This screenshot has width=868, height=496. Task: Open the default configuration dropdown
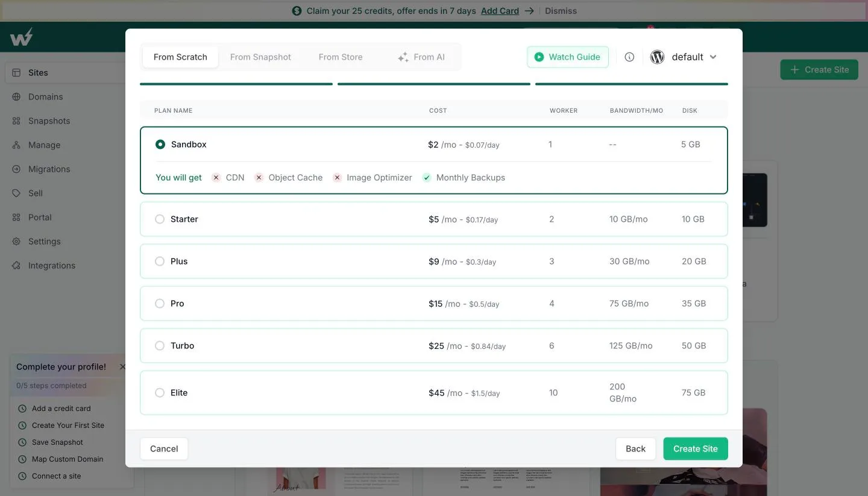point(684,57)
